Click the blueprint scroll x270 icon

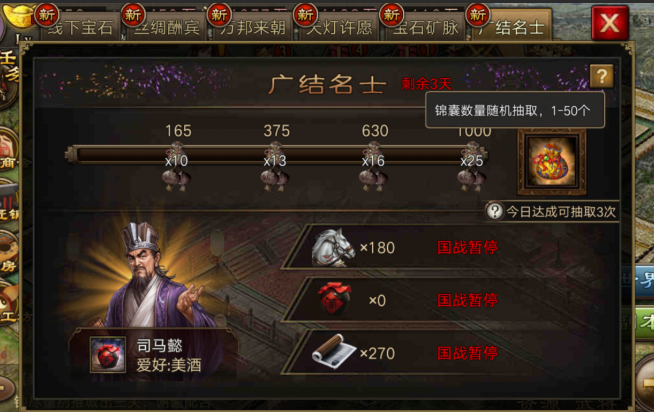tap(334, 352)
